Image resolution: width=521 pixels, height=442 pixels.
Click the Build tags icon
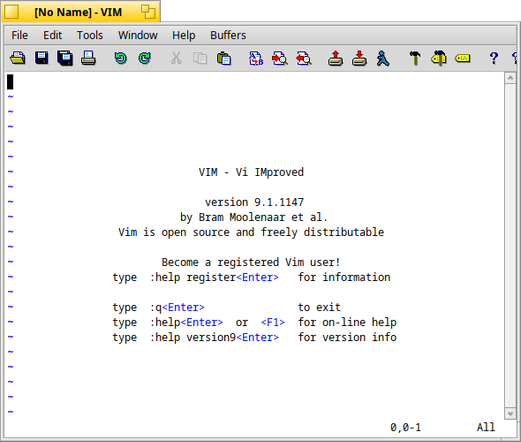pyautogui.click(x=439, y=58)
